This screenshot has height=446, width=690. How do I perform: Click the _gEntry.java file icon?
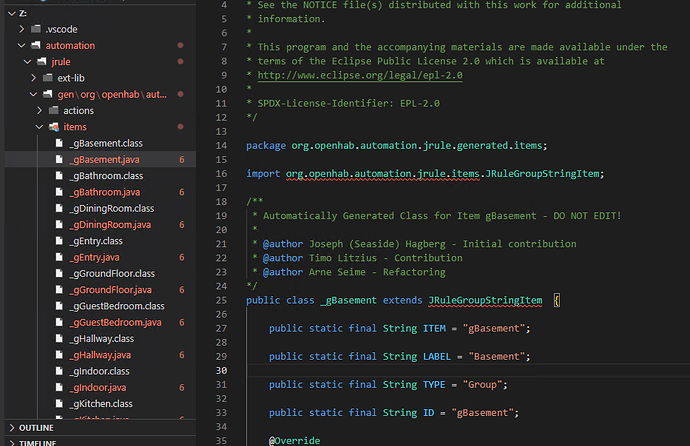tap(59, 257)
